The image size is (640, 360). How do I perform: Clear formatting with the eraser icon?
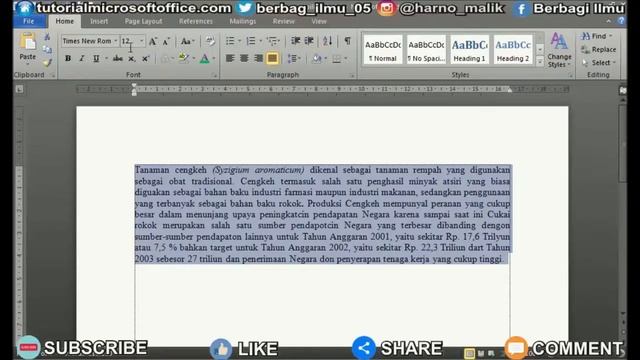[210, 41]
